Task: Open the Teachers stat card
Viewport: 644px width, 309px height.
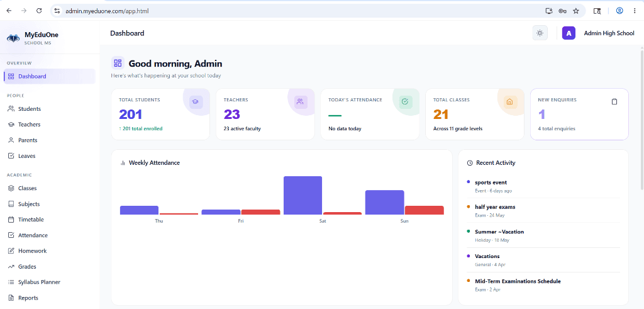Action: point(265,115)
